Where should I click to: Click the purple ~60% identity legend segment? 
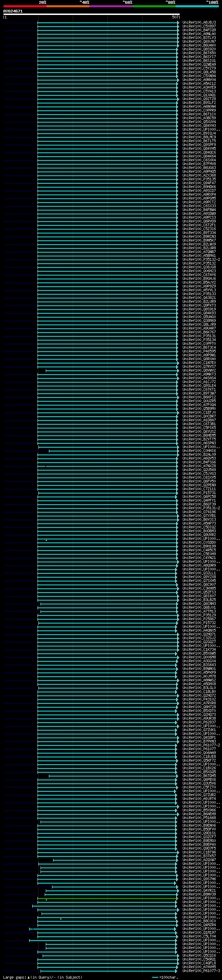click(111, 6)
